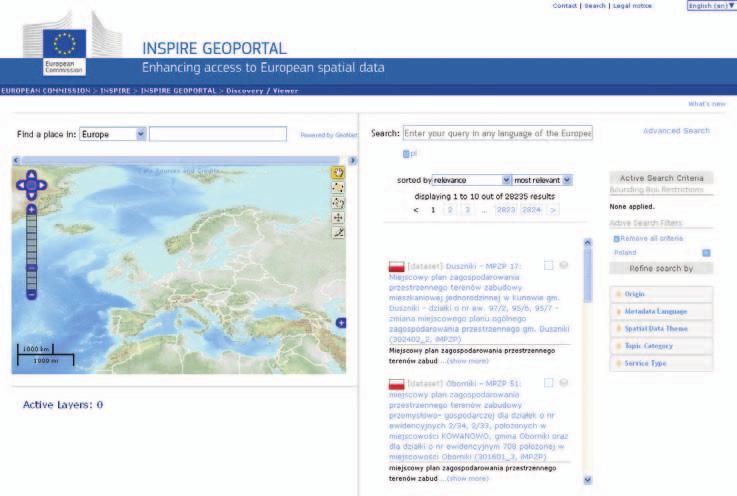Click the Poland flag of Oborniki result
737x496 pixels.
point(397,384)
